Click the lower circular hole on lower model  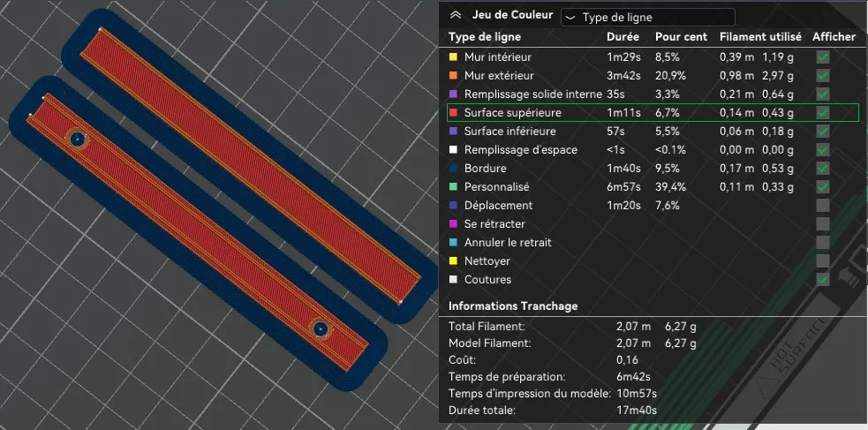320,328
